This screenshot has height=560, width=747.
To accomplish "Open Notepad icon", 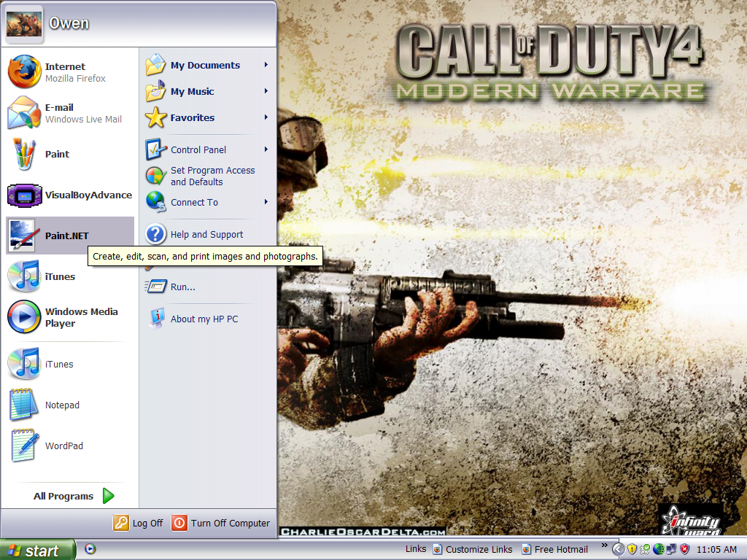I will click(x=23, y=405).
